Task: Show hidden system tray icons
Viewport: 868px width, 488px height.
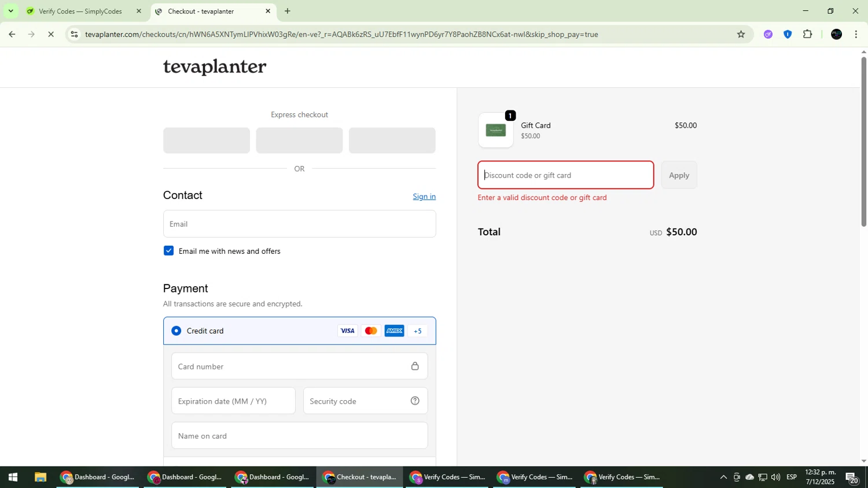Action: click(x=723, y=477)
